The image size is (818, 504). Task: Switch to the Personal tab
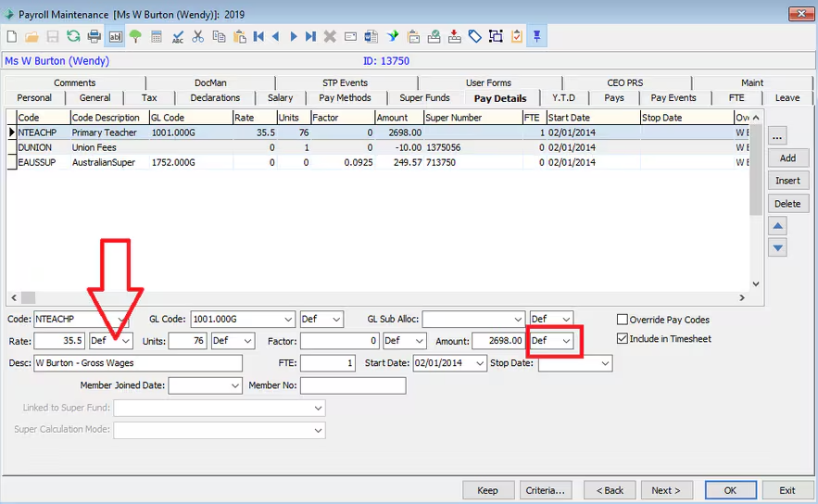coord(34,97)
